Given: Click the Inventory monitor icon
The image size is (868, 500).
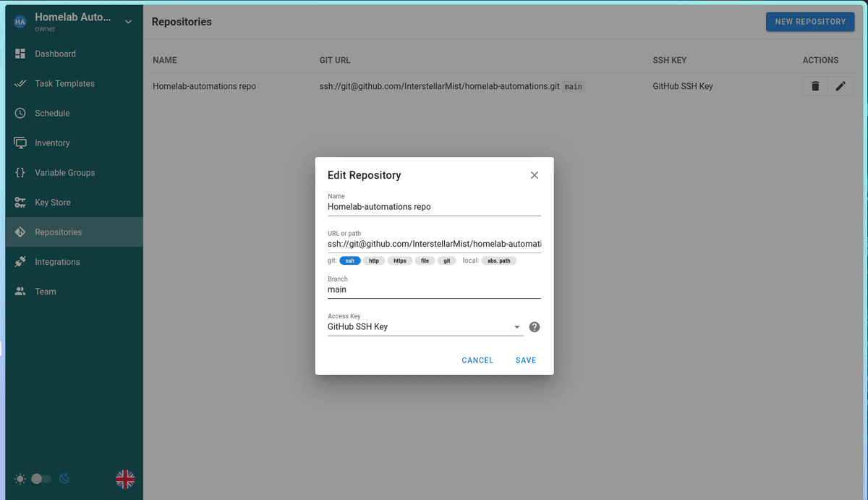Looking at the screenshot, I should (x=20, y=143).
